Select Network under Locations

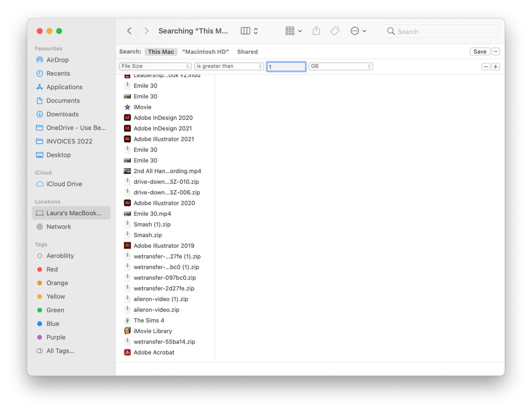(58, 226)
